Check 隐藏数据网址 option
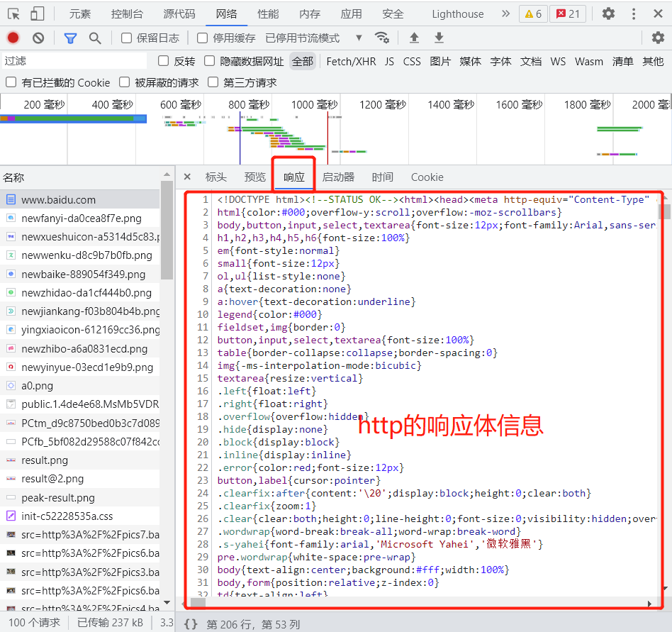The width and height of the screenshot is (672, 632). click(210, 61)
